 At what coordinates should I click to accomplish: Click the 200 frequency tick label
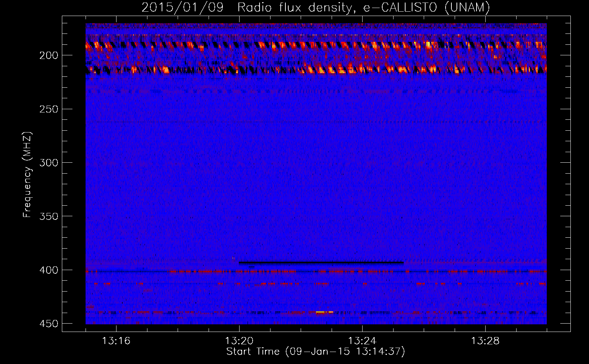point(49,55)
